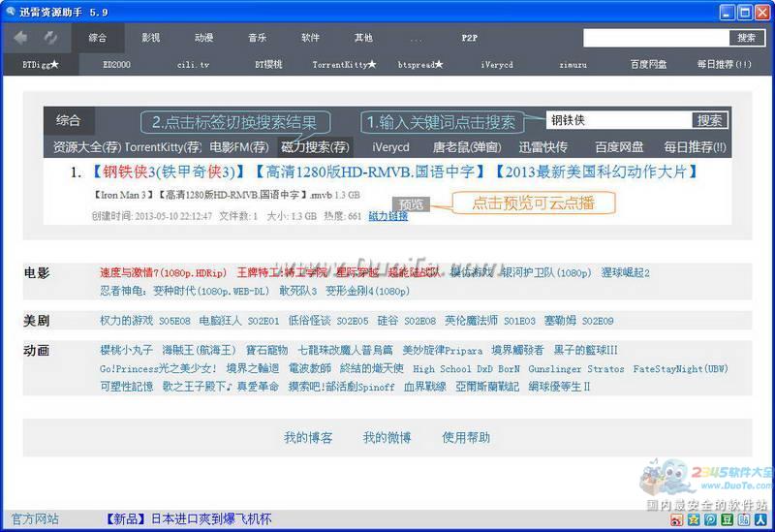
Task: Switch to the 综合 tab
Action: [98, 38]
